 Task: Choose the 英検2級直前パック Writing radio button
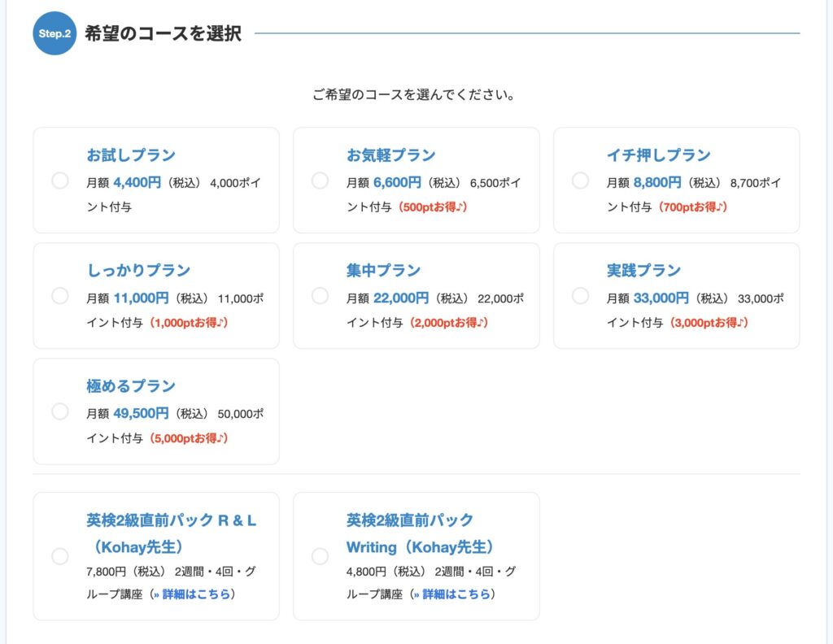click(x=320, y=556)
